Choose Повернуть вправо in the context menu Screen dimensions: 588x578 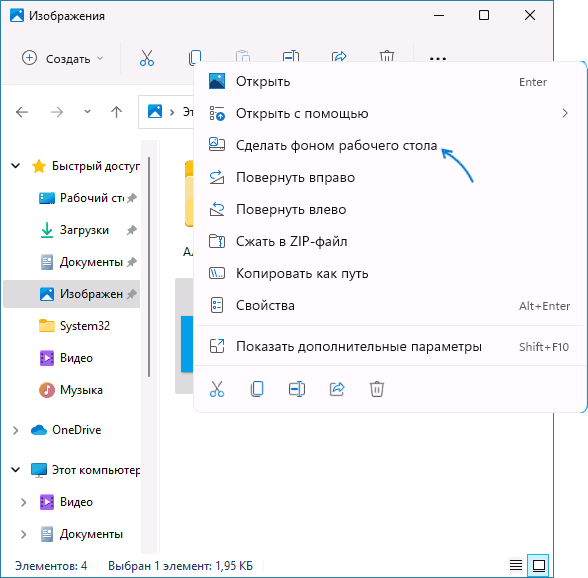[390, 177]
